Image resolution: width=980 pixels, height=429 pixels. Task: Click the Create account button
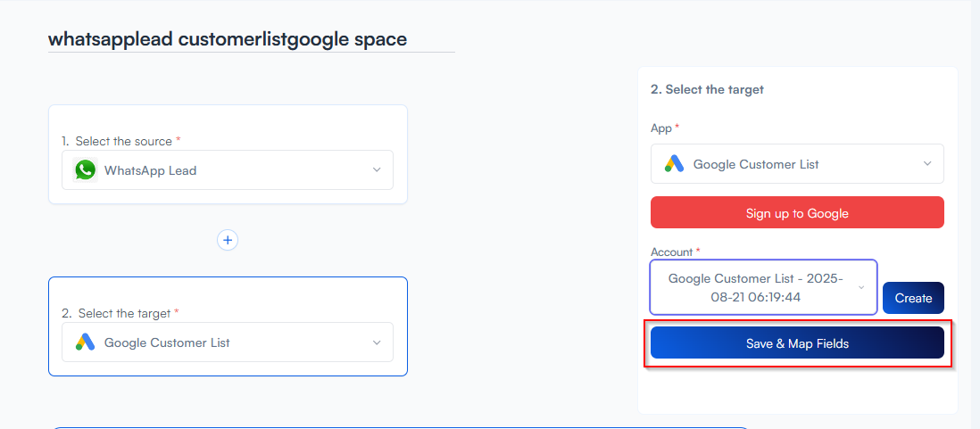pyautogui.click(x=913, y=298)
